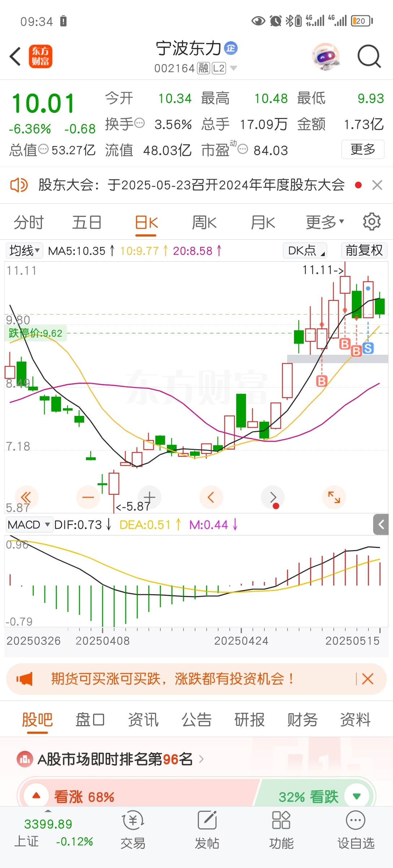
Task: Switch to 分时 chart tab
Action: click(x=29, y=222)
